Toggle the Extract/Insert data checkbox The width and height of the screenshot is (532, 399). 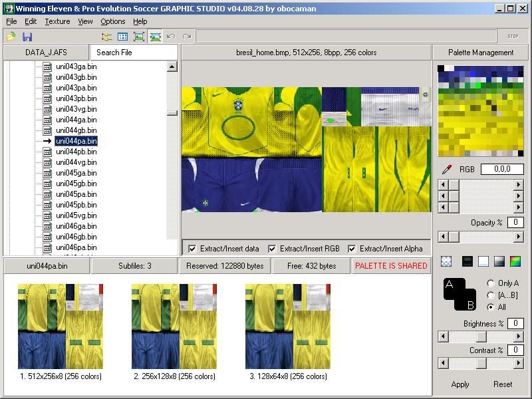pos(192,249)
